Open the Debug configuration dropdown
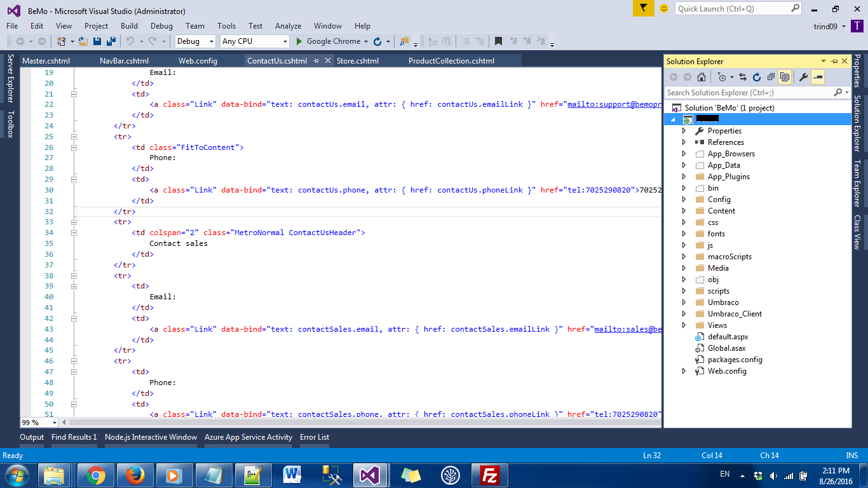 pyautogui.click(x=212, y=41)
